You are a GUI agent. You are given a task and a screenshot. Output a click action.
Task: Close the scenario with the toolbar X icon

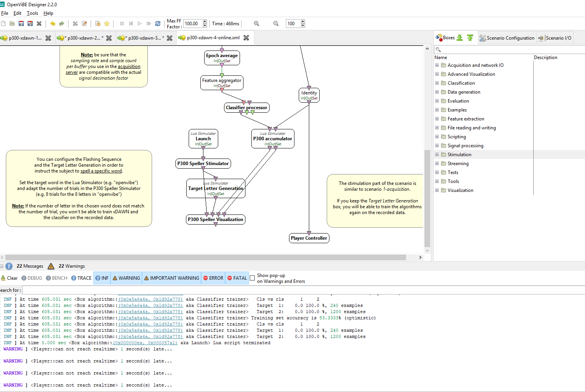click(39, 24)
